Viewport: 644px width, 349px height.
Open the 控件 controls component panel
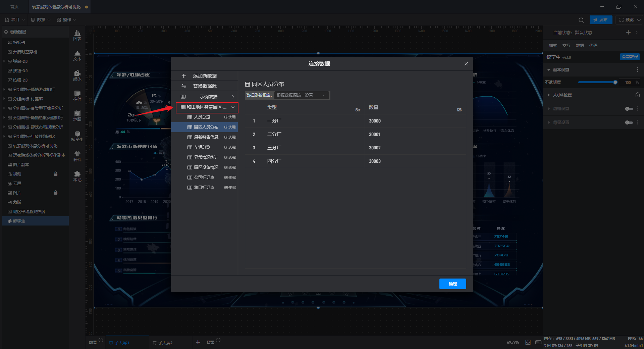[77, 96]
